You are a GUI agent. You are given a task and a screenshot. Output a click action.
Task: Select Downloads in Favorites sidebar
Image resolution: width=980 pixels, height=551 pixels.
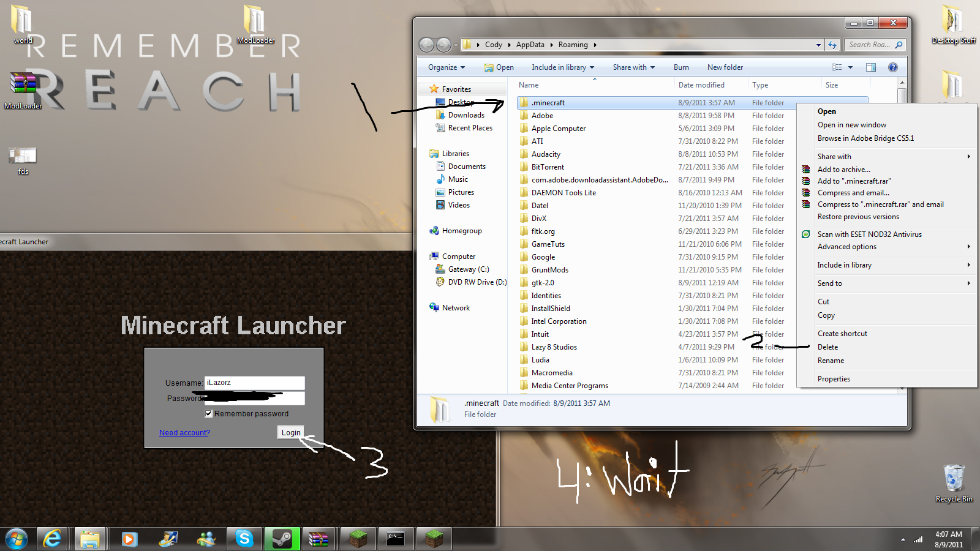point(466,115)
